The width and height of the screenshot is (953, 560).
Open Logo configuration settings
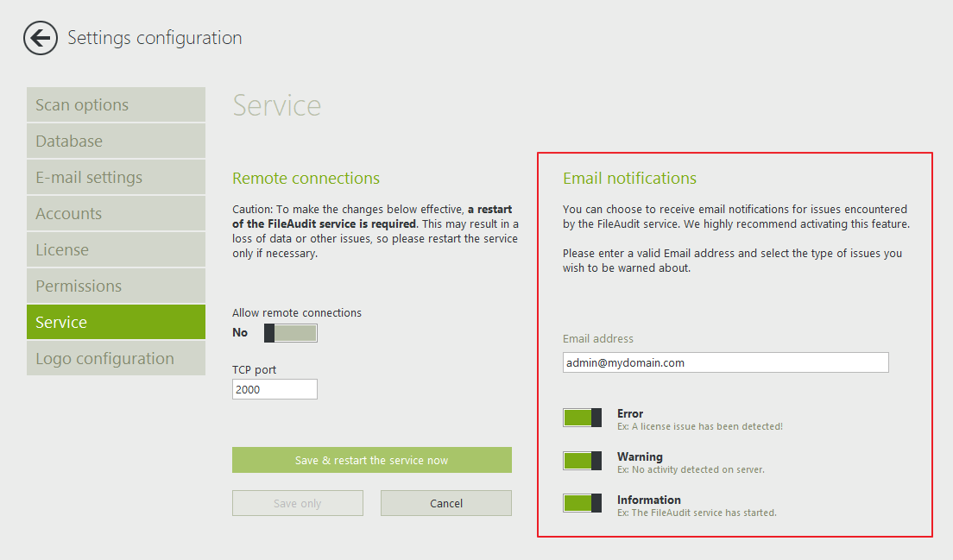116,359
